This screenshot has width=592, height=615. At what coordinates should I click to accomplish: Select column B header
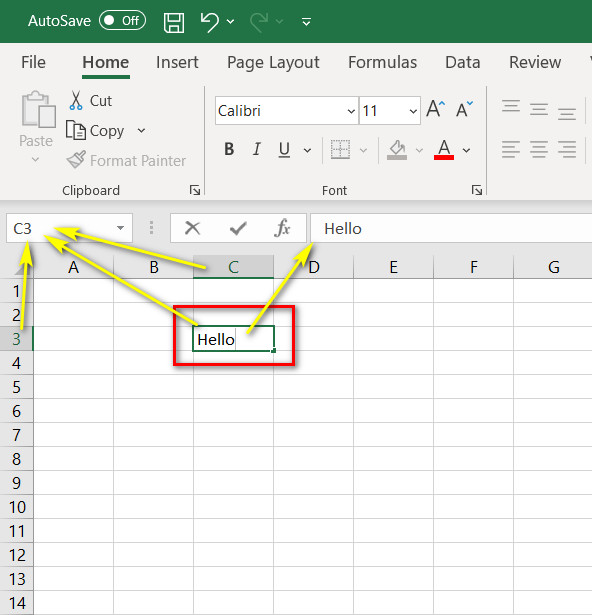click(153, 267)
